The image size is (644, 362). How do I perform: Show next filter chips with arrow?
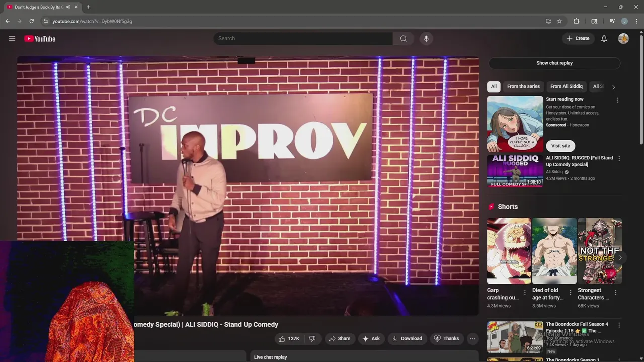[x=613, y=87]
